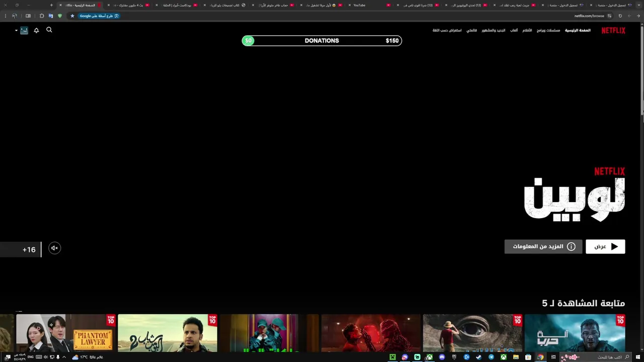Screen dimensions: 644x362
Task: Open the rightmost blue war-movie thumbnail
Action: coord(575,333)
